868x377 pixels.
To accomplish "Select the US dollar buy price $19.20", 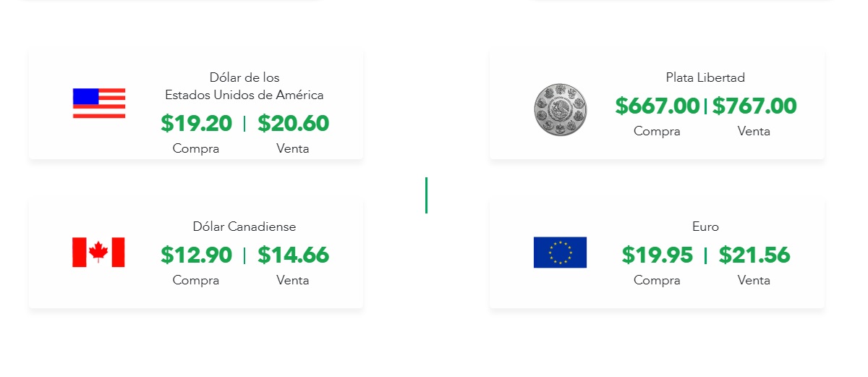I will click(x=197, y=124).
